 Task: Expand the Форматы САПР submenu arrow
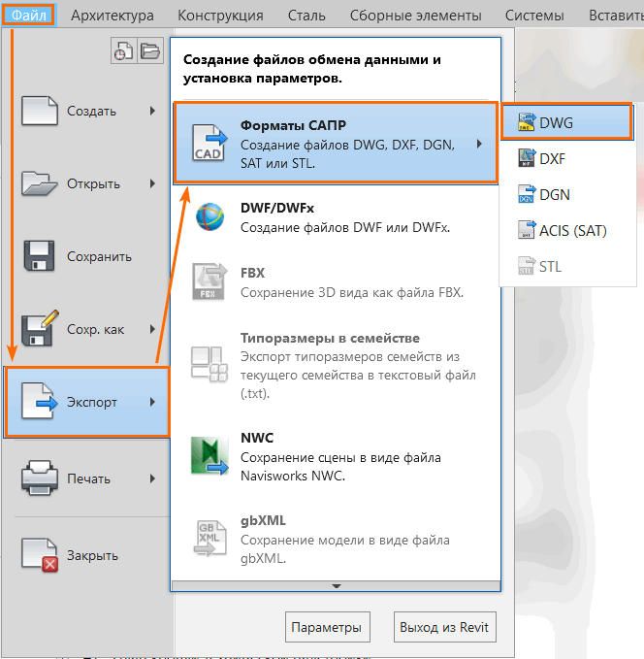coord(479,144)
